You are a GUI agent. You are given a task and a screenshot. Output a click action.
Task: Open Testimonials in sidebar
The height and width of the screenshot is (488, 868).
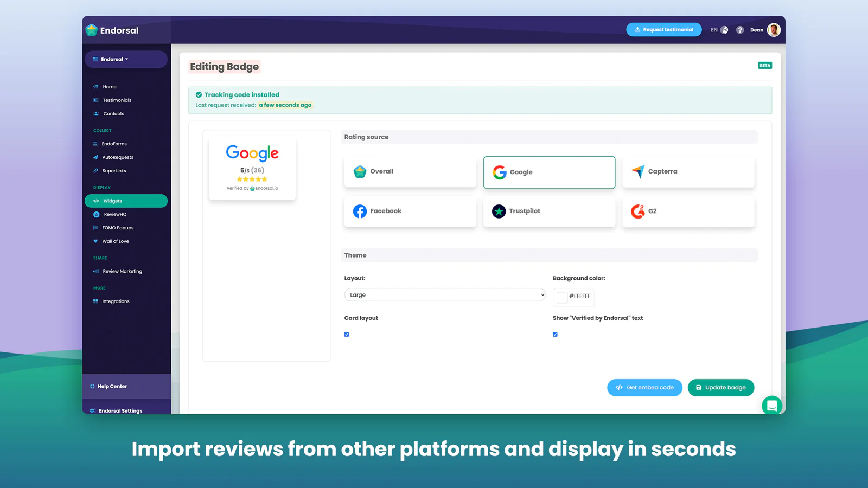point(117,100)
